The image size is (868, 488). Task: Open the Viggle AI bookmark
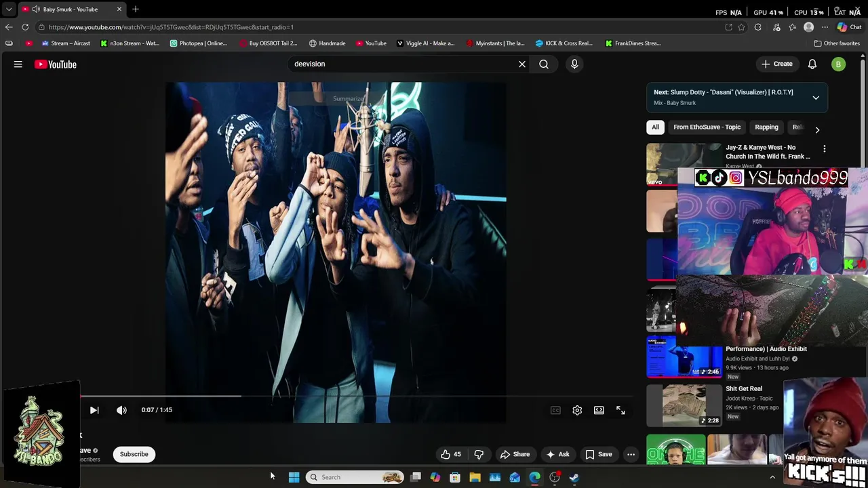click(x=425, y=43)
